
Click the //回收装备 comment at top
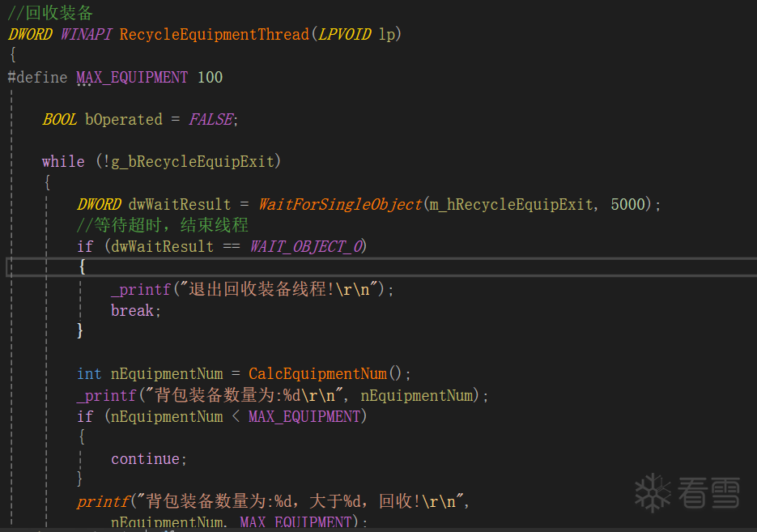pos(50,13)
